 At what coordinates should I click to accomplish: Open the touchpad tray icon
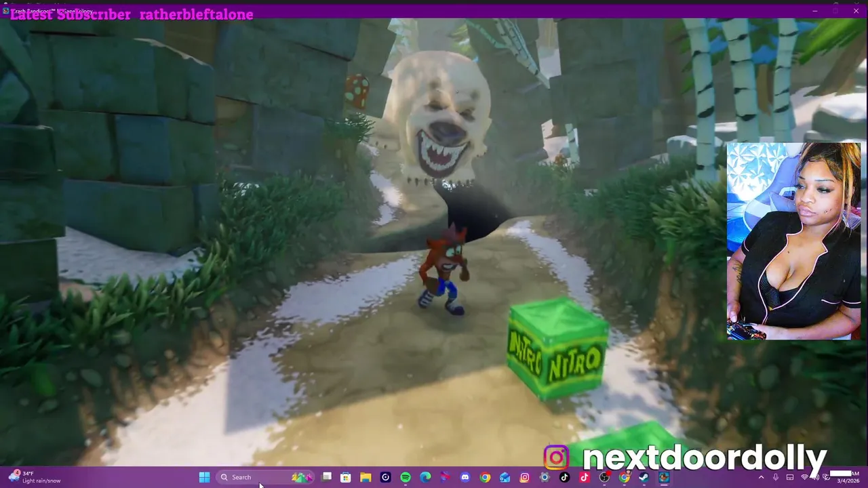point(790,477)
